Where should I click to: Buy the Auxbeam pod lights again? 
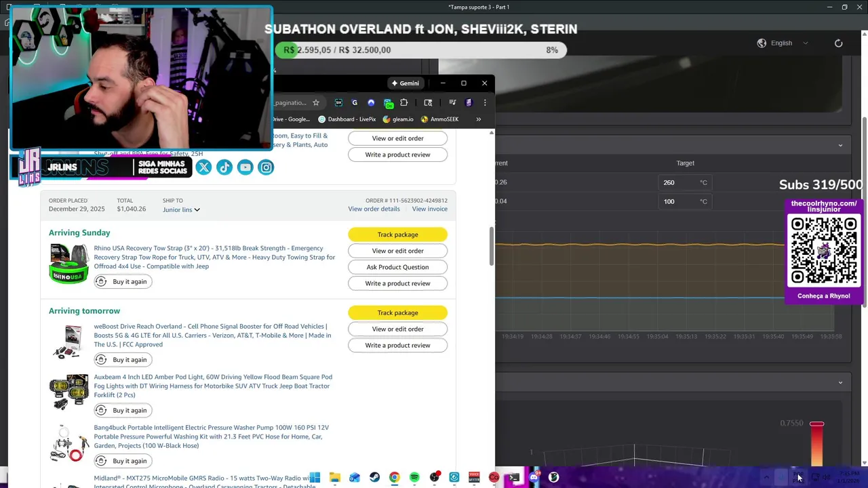point(121,411)
